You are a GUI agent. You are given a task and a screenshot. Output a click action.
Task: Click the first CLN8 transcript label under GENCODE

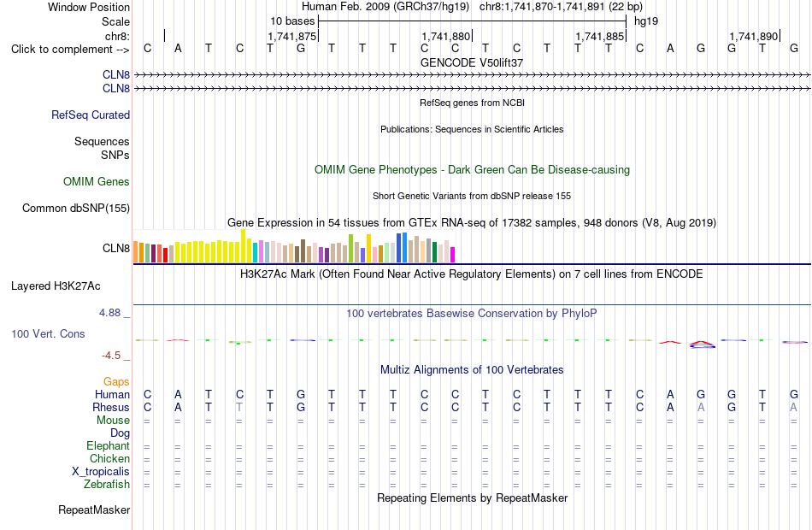116,75
